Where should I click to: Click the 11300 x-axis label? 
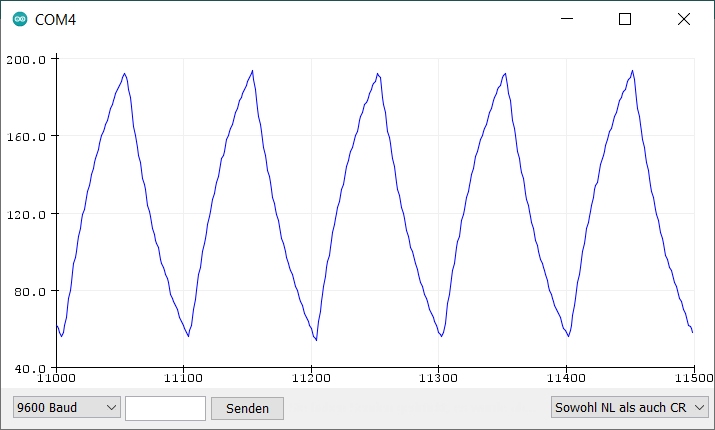click(438, 380)
